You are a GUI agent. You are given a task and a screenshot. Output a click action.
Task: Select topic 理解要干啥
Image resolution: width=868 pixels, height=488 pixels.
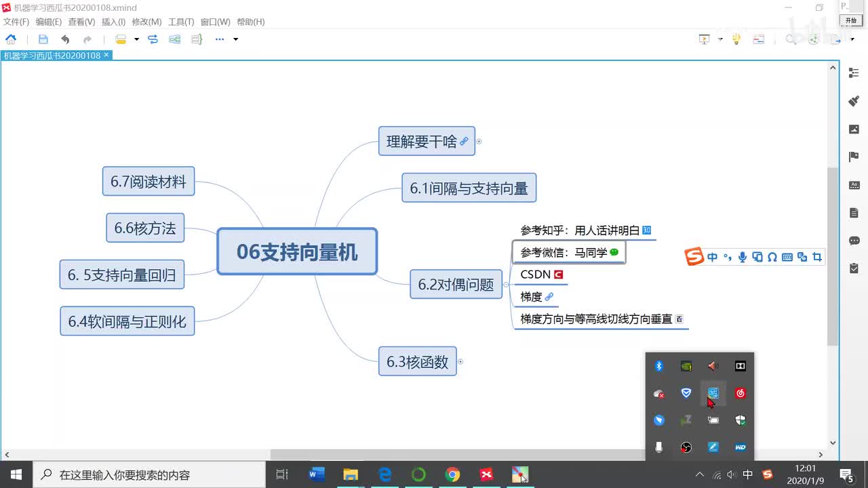click(427, 141)
